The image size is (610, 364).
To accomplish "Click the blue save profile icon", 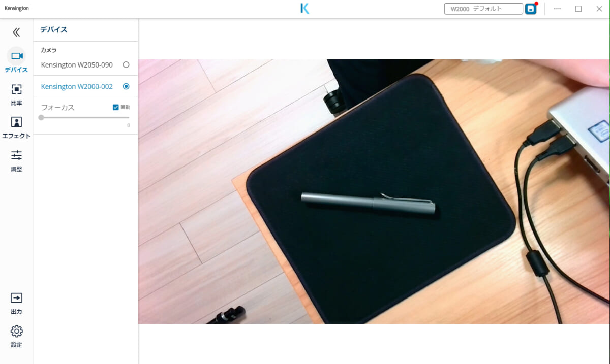I will (531, 9).
